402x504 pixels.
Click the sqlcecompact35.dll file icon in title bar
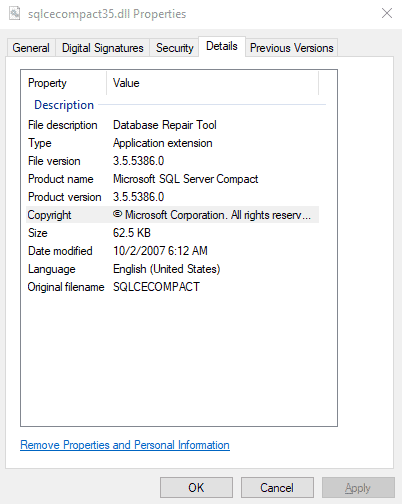[14, 14]
